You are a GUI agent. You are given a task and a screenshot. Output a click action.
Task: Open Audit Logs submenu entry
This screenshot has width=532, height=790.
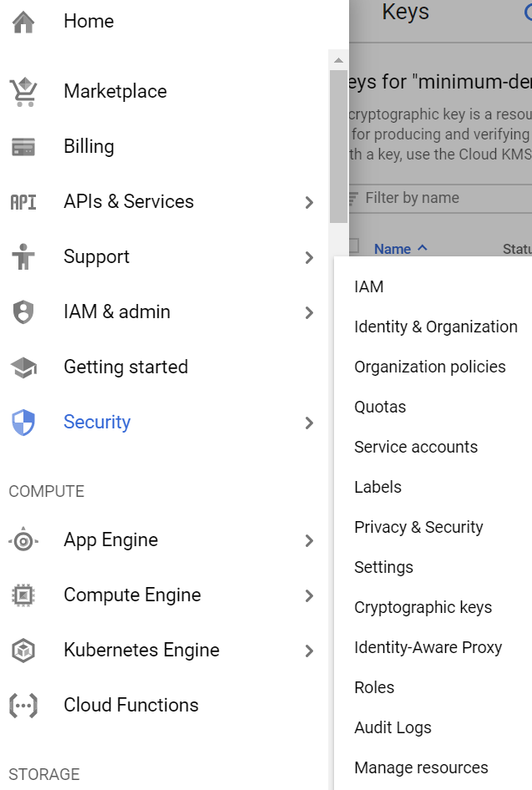click(x=393, y=728)
